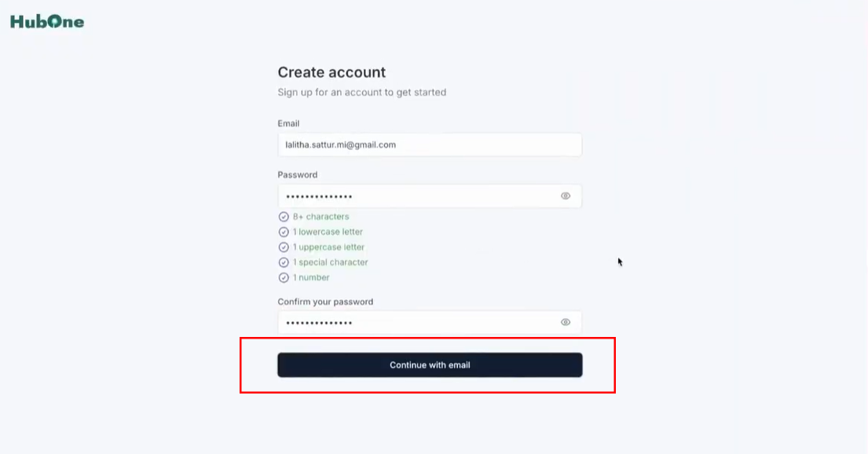This screenshot has width=868, height=454.
Task: Click the 1 uppercase letter requirement text
Action: pos(328,247)
